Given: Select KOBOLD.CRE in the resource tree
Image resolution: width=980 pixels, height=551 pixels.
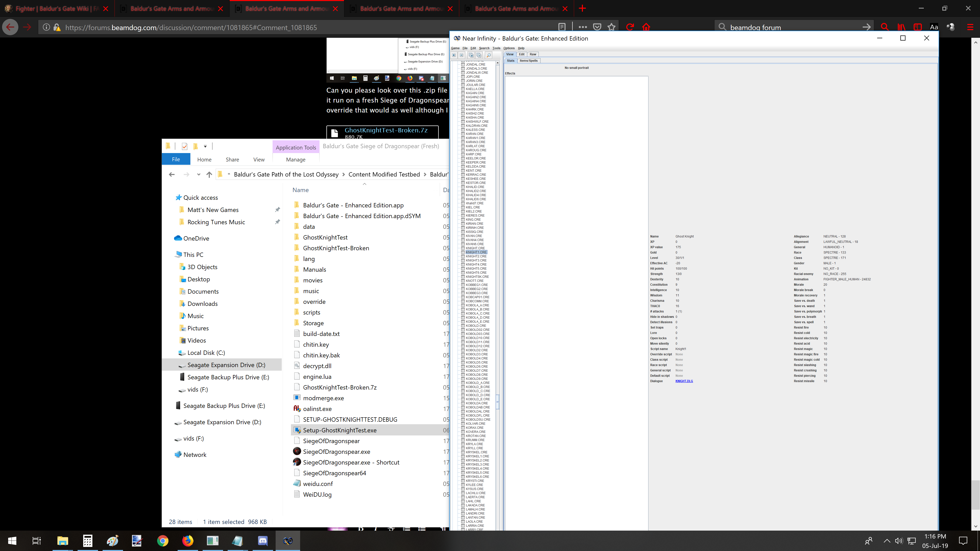Looking at the screenshot, I should point(475,325).
